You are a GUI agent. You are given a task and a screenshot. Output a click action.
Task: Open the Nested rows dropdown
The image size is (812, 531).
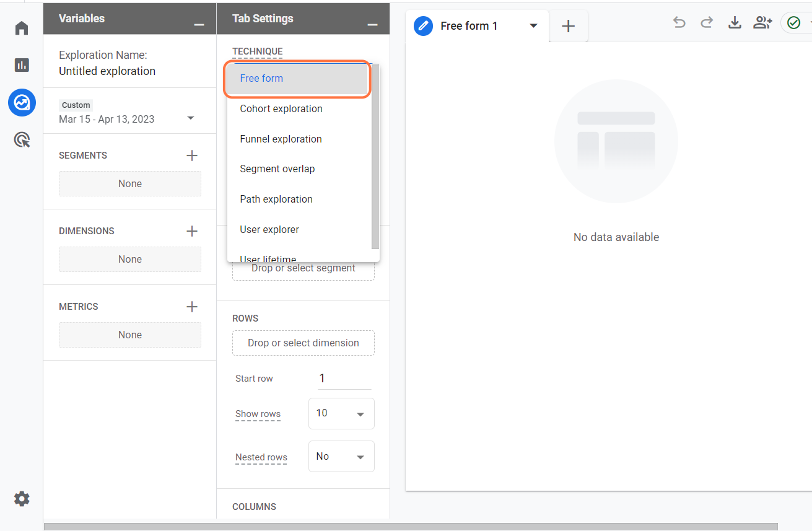coord(341,457)
